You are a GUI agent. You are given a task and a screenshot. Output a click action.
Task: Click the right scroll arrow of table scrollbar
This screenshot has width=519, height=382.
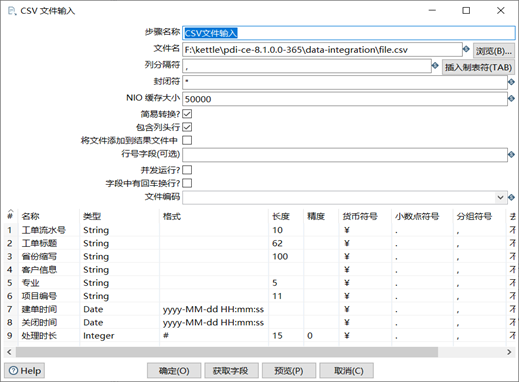(x=509, y=352)
